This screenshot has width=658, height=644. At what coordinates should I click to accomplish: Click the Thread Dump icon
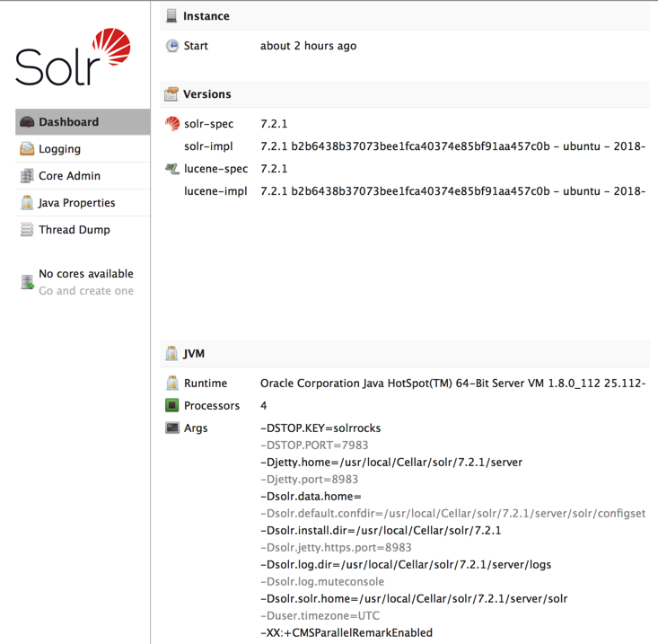coord(27,230)
